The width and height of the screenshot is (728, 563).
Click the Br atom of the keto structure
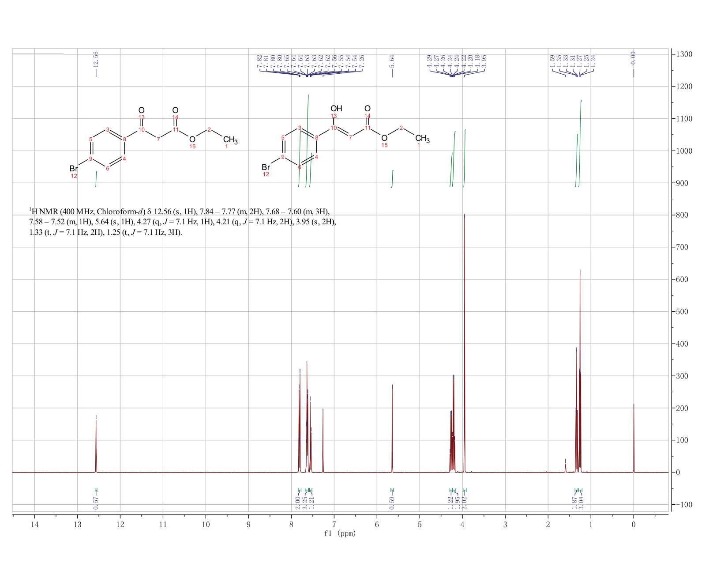74,169
